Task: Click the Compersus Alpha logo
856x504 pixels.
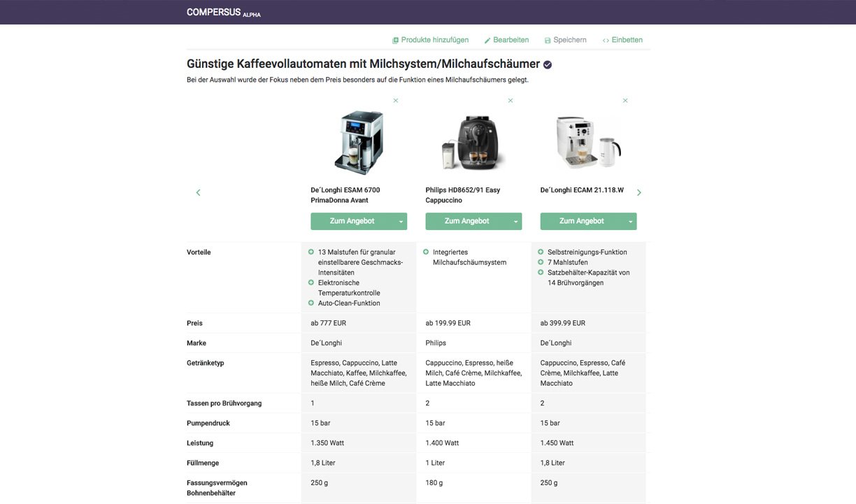Action: (224, 13)
